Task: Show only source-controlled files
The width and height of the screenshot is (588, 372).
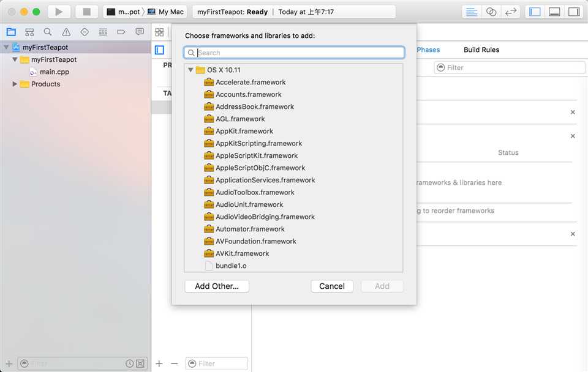Action: point(140,363)
